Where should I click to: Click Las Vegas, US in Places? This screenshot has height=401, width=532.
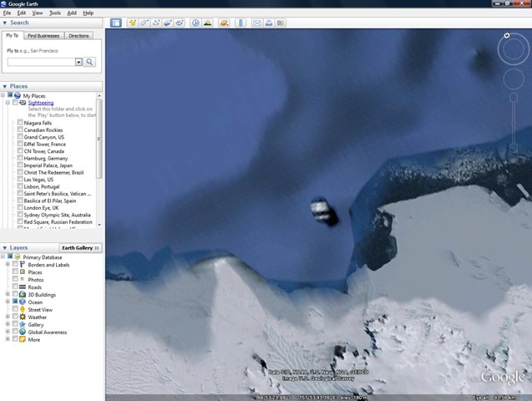(38, 180)
